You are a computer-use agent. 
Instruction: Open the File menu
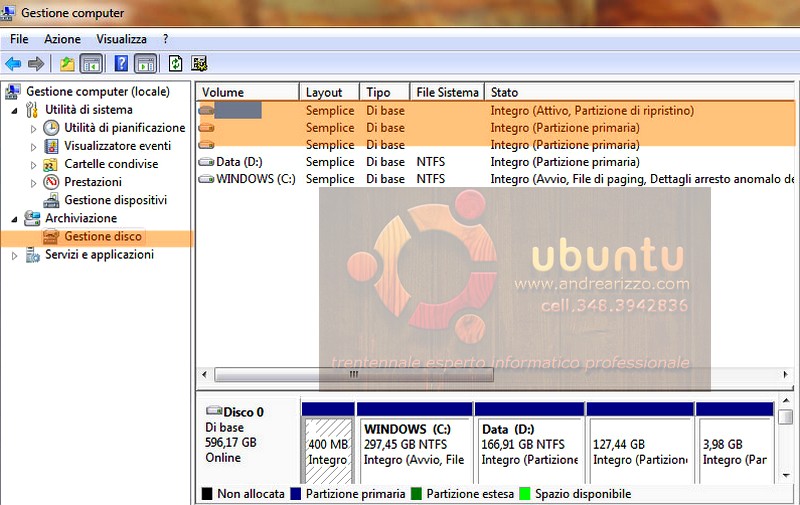[19, 39]
